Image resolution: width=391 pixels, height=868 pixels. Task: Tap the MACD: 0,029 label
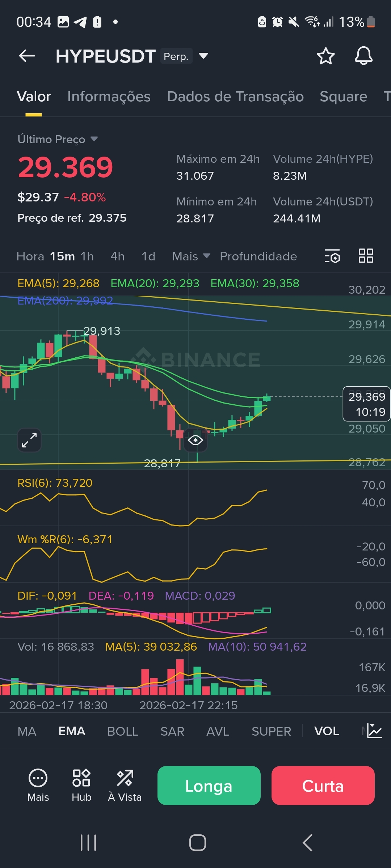click(200, 596)
